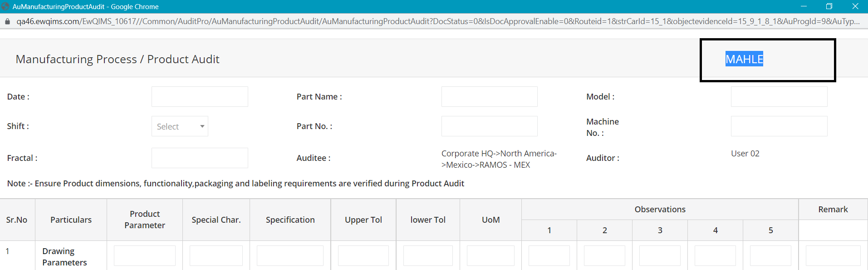
Task: Click the 'Manufacturing Process / Product Audit' heading
Action: point(118,59)
